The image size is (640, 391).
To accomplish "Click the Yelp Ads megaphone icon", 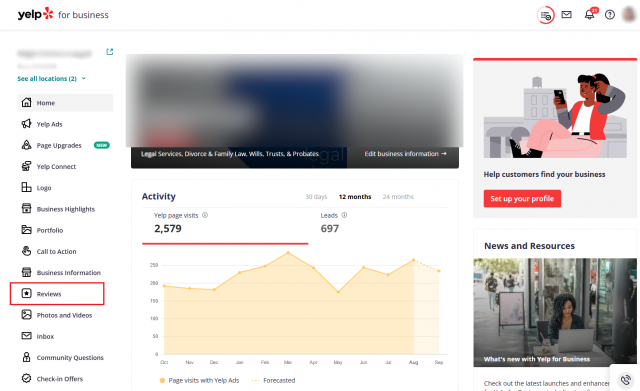I will click(26, 124).
